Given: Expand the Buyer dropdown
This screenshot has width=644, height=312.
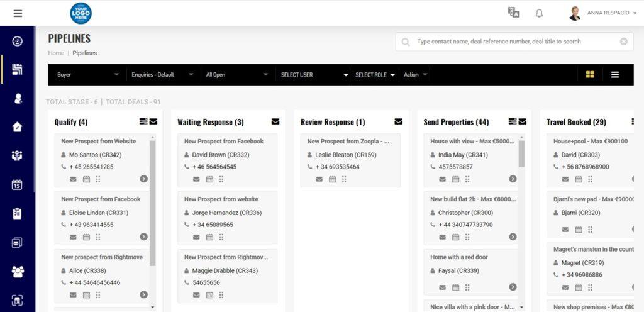Looking at the screenshot, I should tap(87, 75).
